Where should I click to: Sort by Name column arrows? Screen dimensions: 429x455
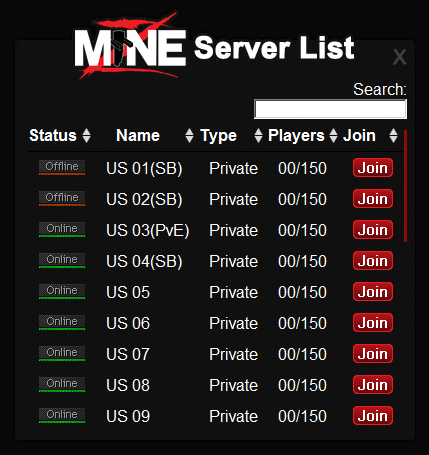189,136
